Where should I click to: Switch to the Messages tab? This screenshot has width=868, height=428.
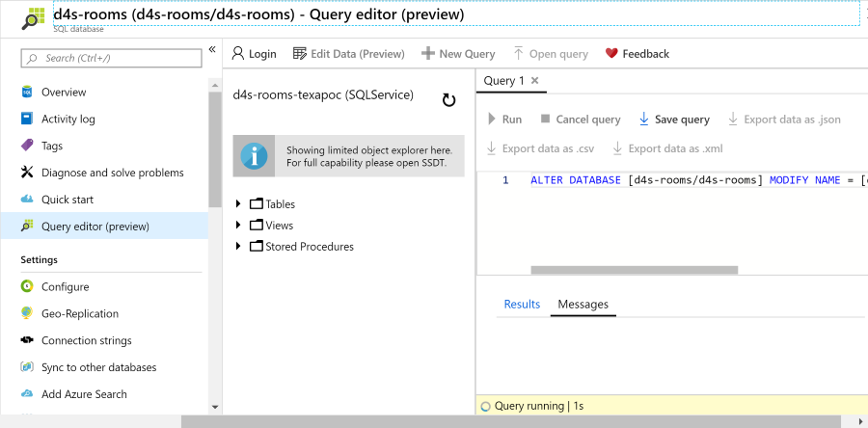(x=583, y=304)
